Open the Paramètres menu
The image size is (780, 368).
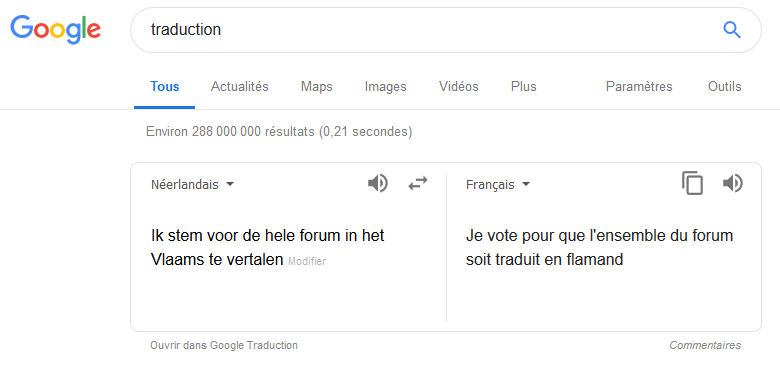pyautogui.click(x=639, y=87)
